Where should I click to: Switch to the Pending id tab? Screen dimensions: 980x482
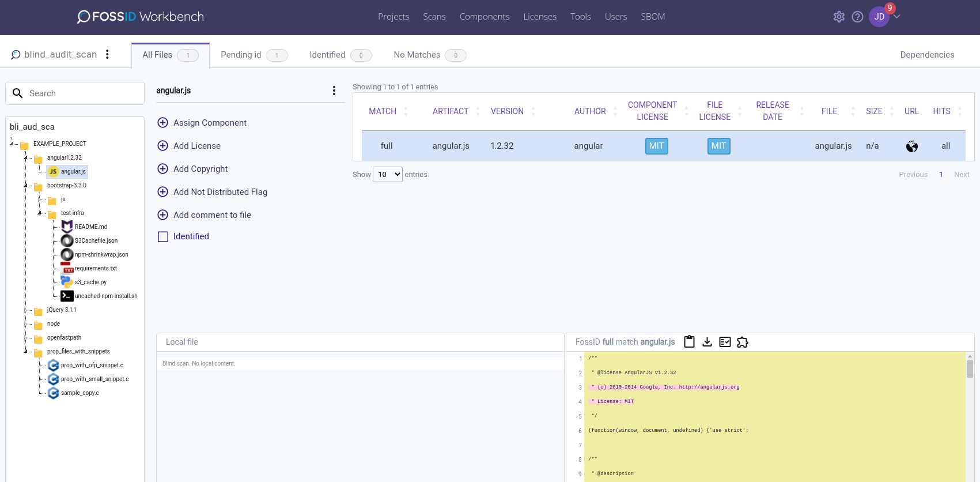(x=254, y=55)
